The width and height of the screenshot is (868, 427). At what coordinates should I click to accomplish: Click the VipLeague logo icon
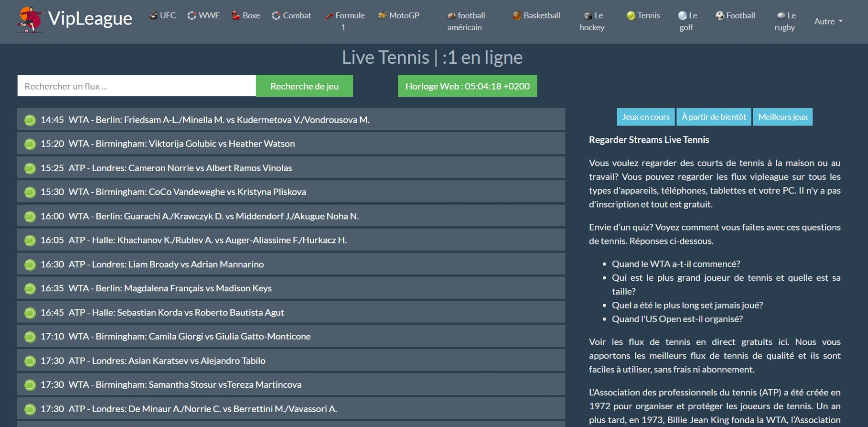tap(30, 20)
